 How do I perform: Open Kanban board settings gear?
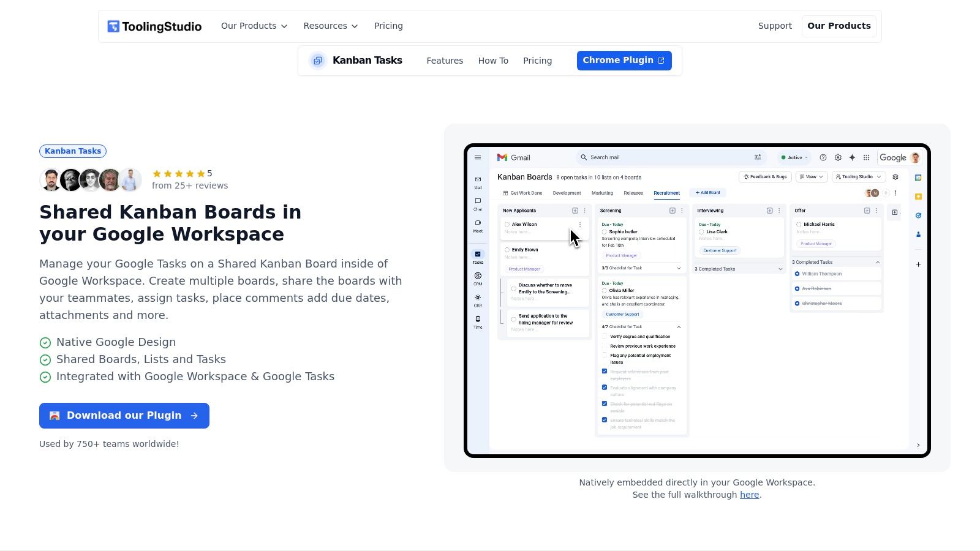pos(895,177)
